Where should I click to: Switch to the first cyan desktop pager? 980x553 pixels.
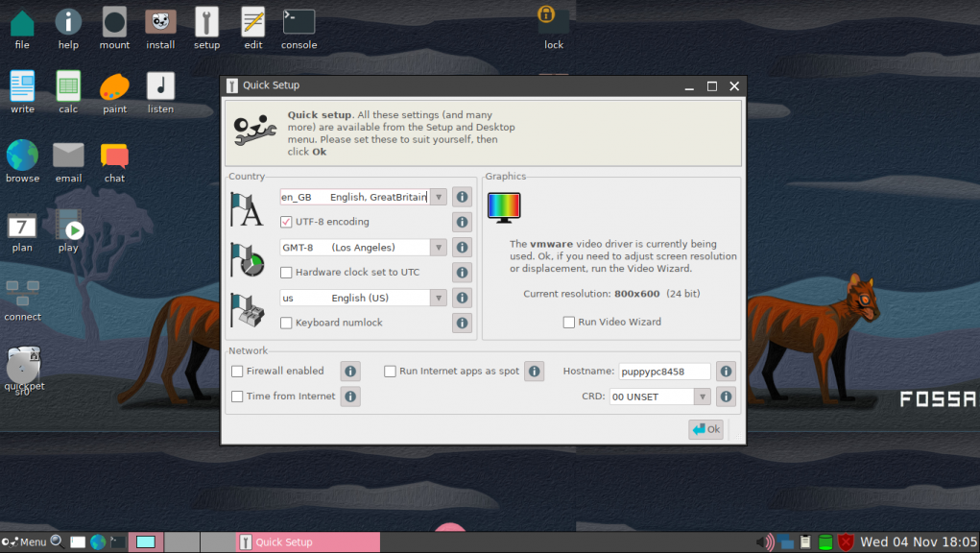point(146,541)
